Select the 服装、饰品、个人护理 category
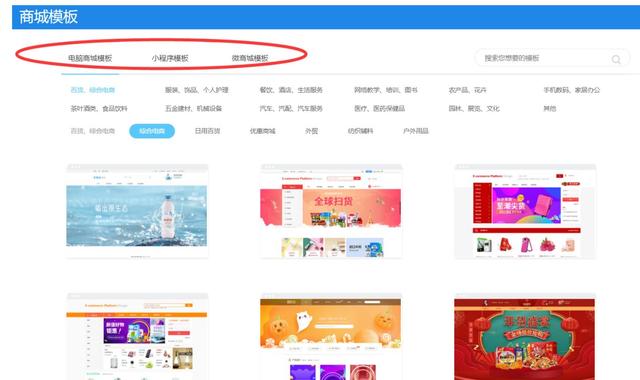 (197, 90)
